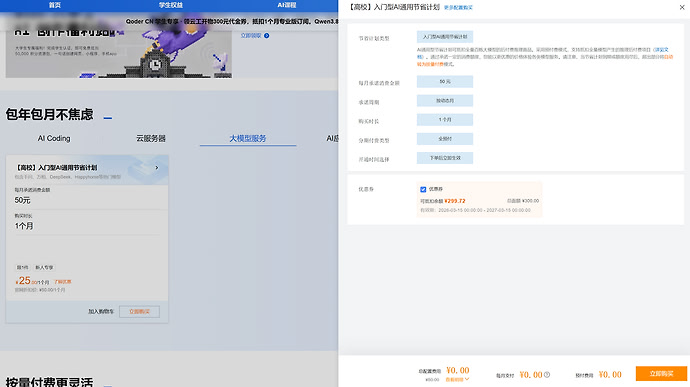Open the 学生权益 nav item
This screenshot has height=387, width=690.
pos(171,5)
